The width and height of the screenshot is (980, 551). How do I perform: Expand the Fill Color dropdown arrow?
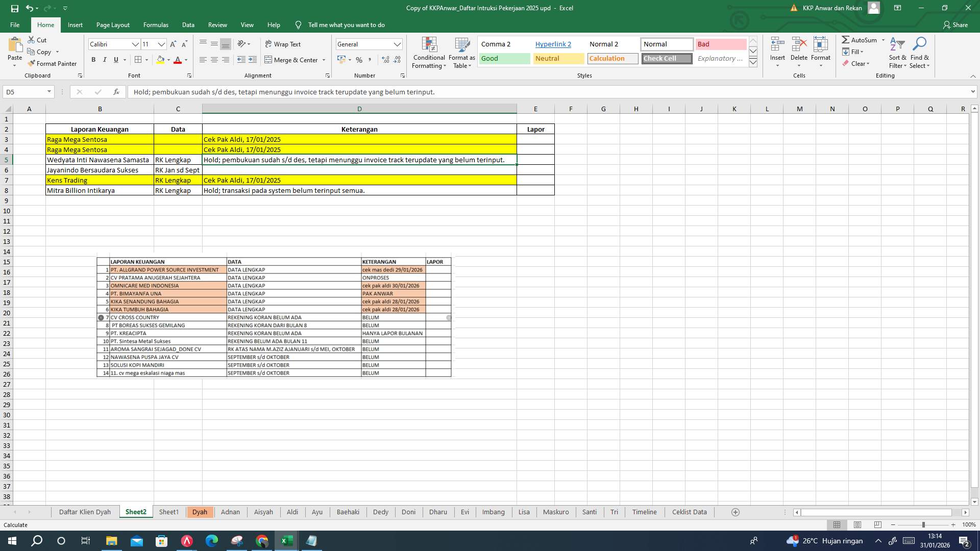pyautogui.click(x=168, y=60)
